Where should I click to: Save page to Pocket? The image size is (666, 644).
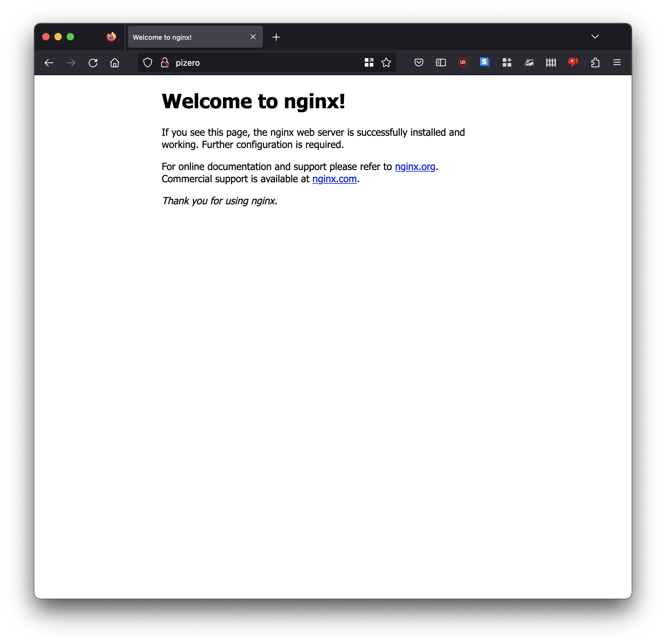419,62
